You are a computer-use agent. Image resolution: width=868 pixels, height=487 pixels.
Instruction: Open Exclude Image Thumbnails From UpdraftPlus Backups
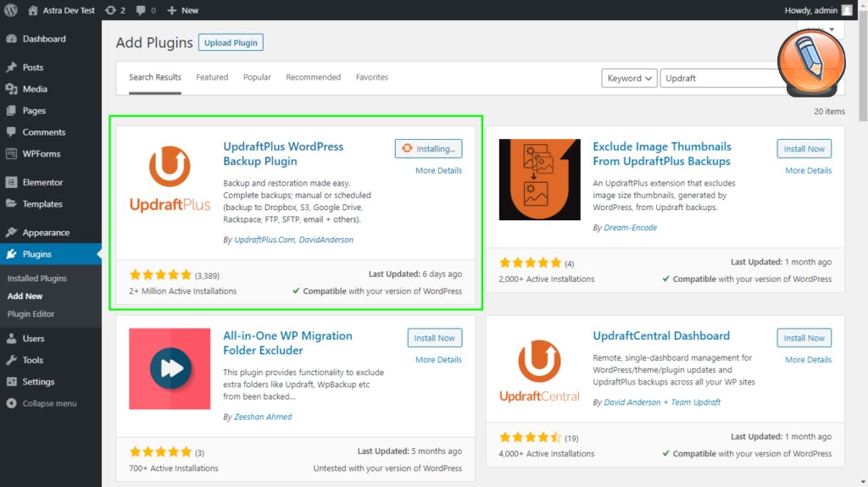pyautogui.click(x=662, y=154)
